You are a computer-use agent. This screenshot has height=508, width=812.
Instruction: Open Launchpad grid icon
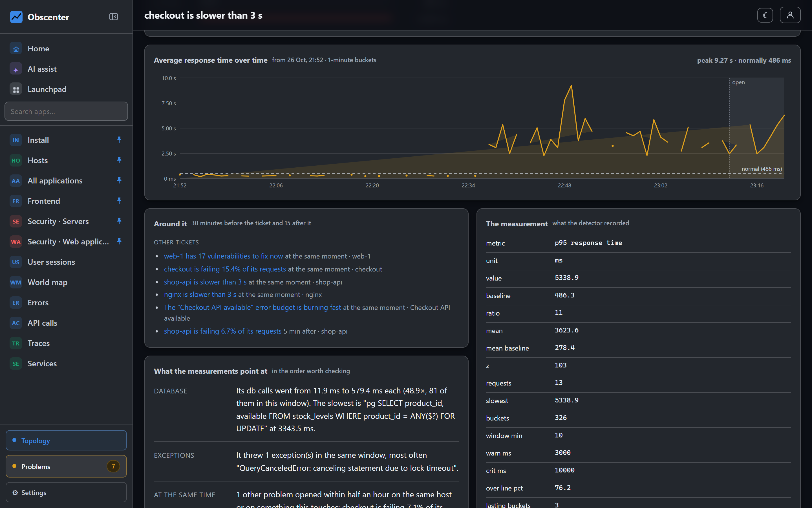(16, 89)
